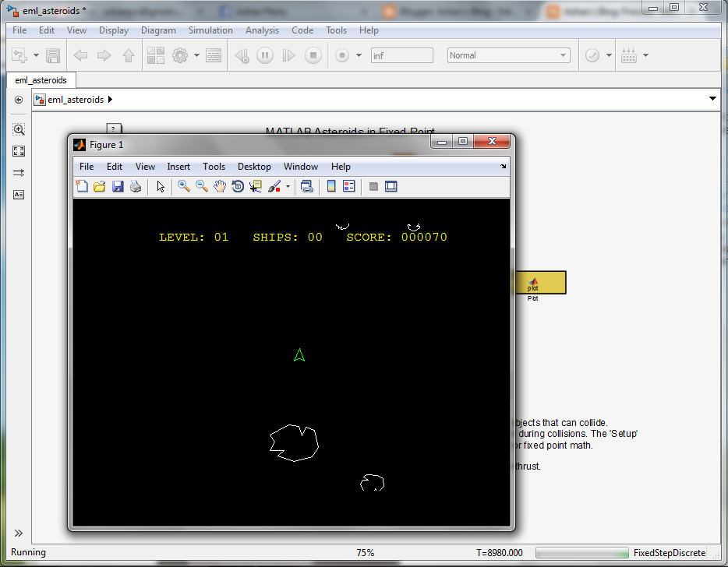Screen dimensions: 728x567
Task: Select the Zoom In tool in Figure 1
Action: coord(184,186)
